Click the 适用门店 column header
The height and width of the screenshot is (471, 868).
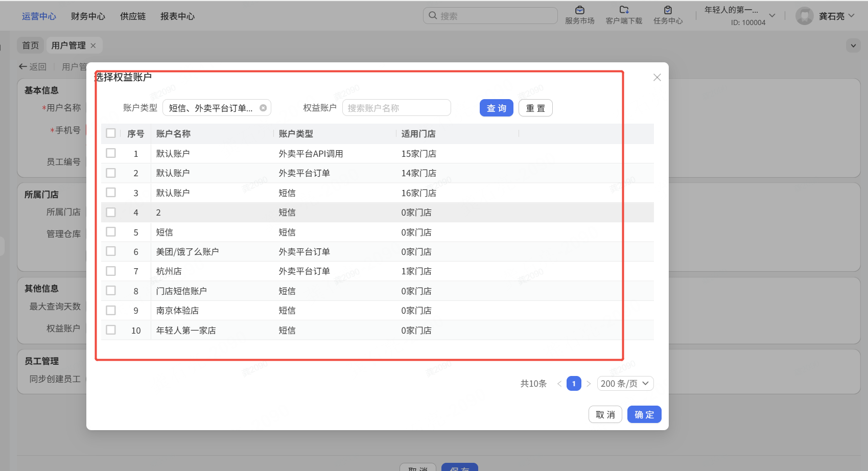coord(418,134)
